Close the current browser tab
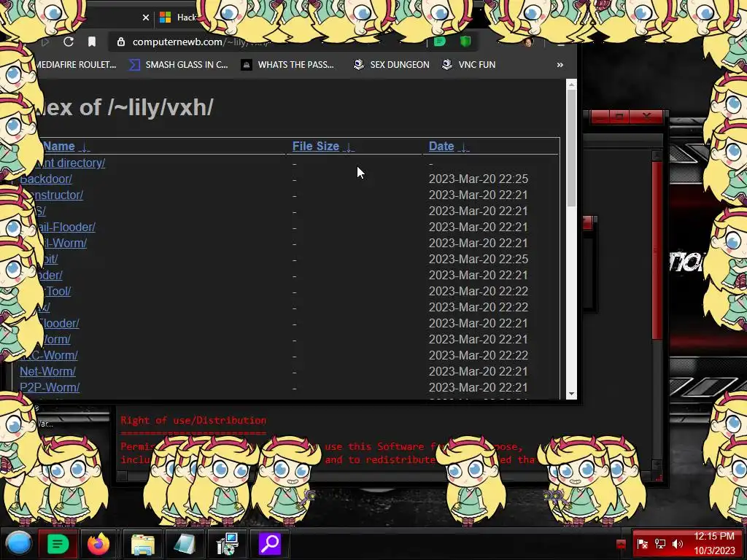This screenshot has width=747, height=560. pos(146,17)
